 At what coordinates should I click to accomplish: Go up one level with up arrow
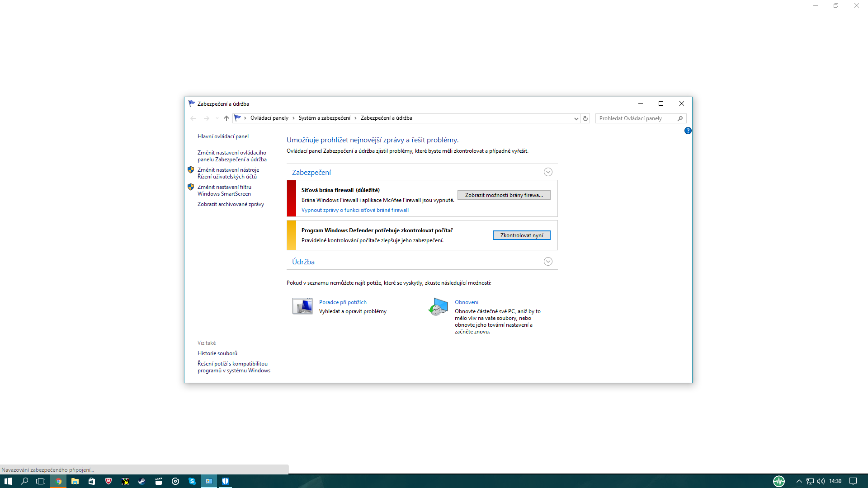(x=226, y=118)
